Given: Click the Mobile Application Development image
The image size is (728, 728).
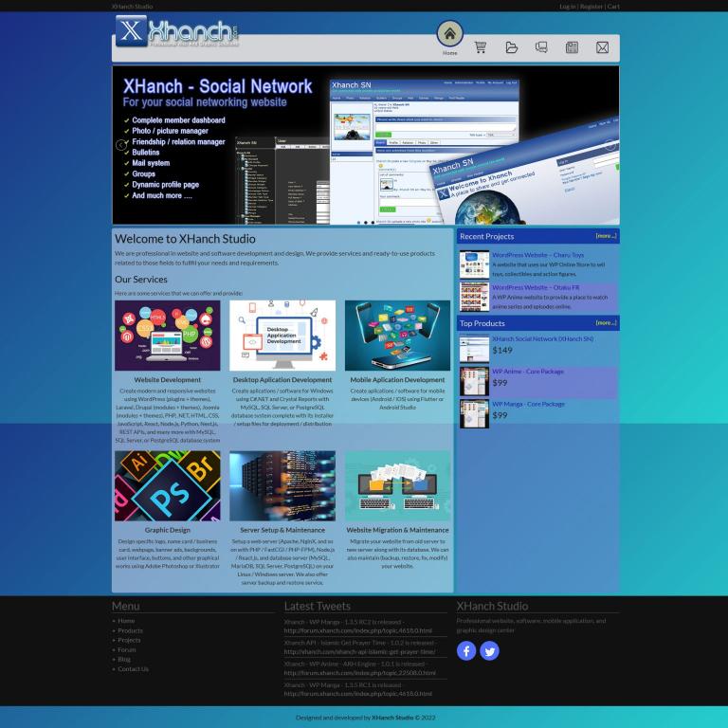Looking at the screenshot, I should tap(397, 336).
